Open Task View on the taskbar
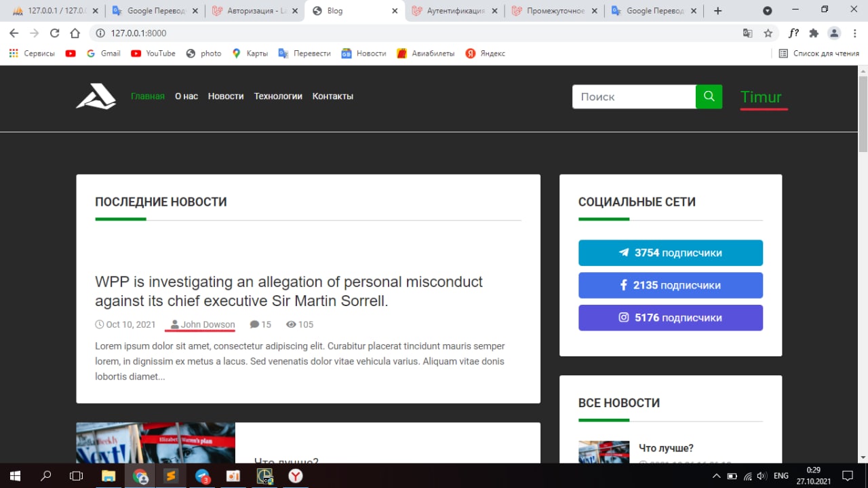Screen dimensions: 868x488 pos(76,476)
